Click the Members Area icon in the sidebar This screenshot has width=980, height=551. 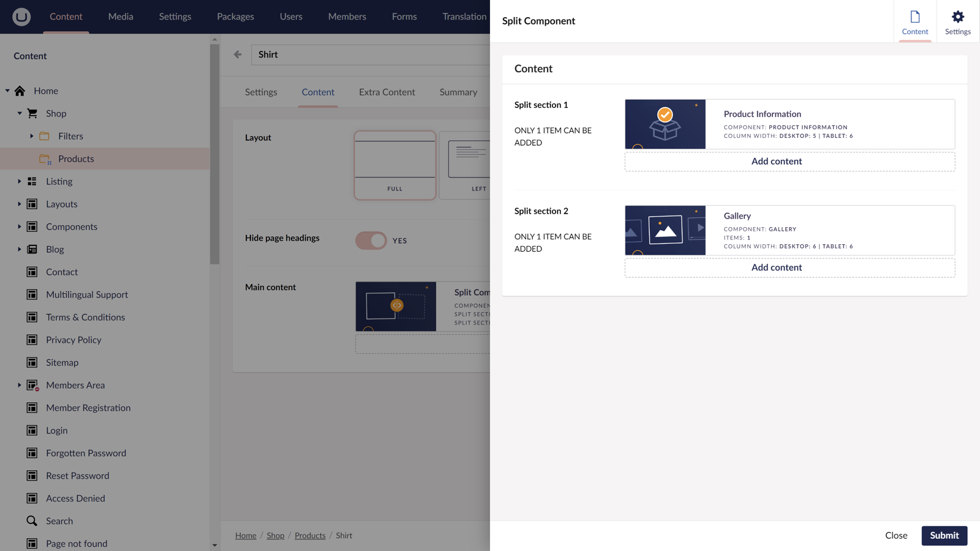(x=32, y=385)
